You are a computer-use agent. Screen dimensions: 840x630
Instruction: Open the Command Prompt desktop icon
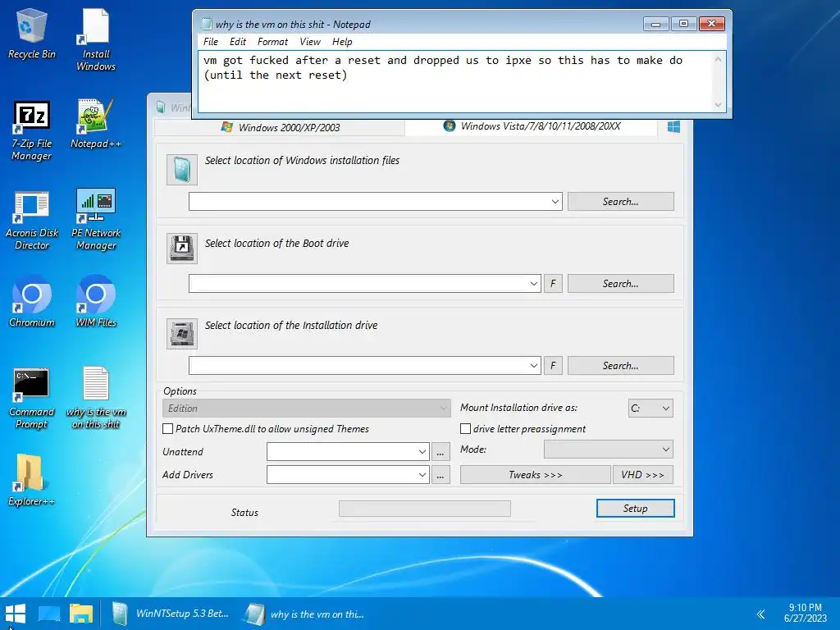pos(32,399)
